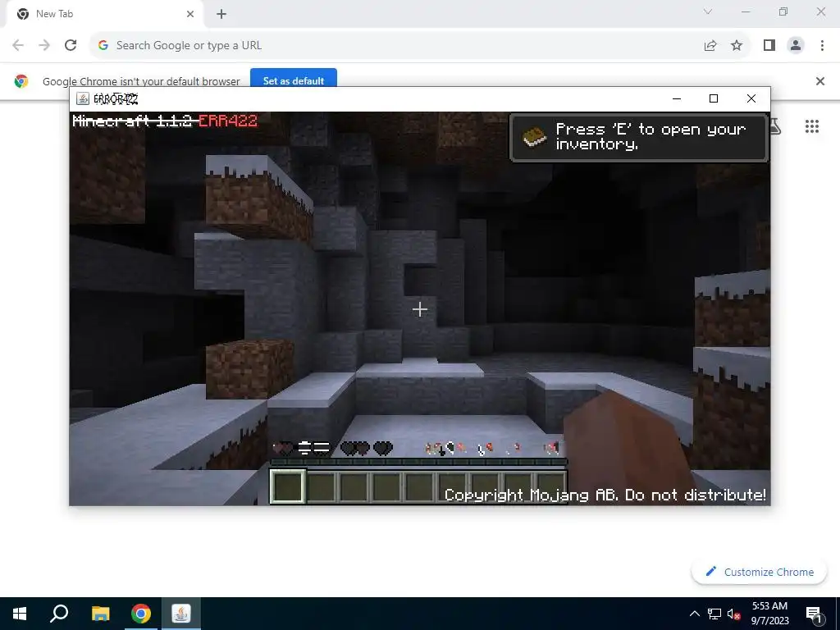Open the Chrome profile avatar menu
Viewport: 840px width, 630px height.
click(x=796, y=46)
